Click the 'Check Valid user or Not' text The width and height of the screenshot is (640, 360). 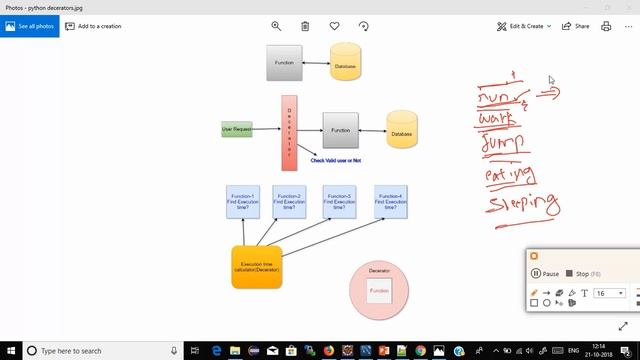[x=336, y=160]
